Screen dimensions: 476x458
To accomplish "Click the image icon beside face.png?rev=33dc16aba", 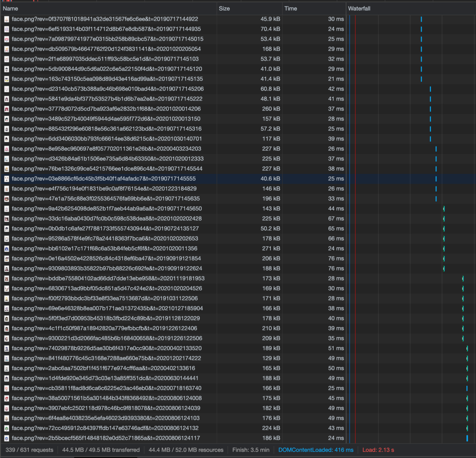I will click(7, 219).
